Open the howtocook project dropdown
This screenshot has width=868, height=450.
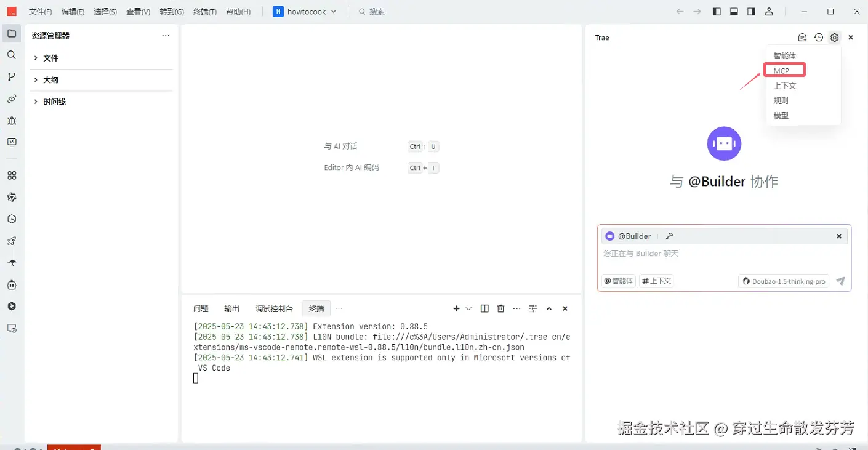[x=305, y=12]
